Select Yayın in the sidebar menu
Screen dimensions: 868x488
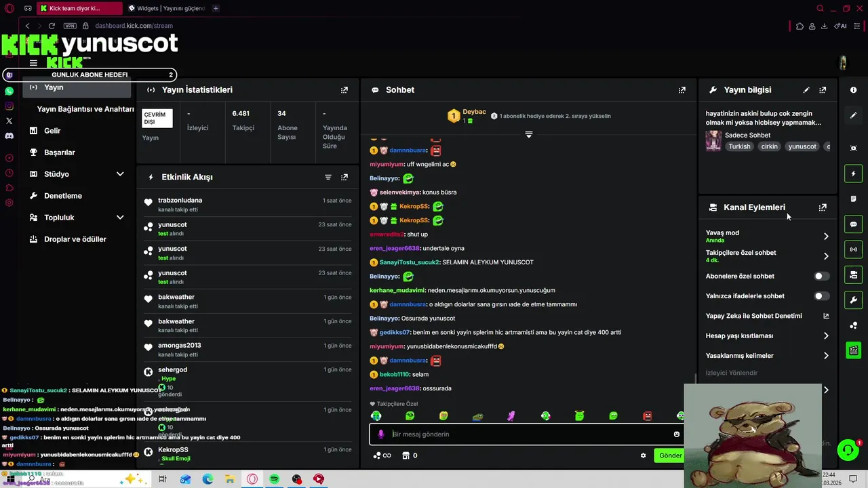[77, 87]
